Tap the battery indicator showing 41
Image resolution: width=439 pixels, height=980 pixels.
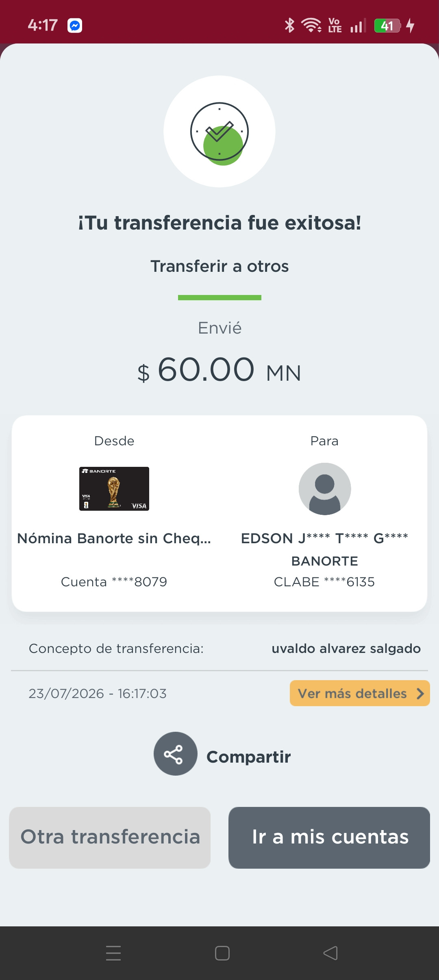[387, 26]
